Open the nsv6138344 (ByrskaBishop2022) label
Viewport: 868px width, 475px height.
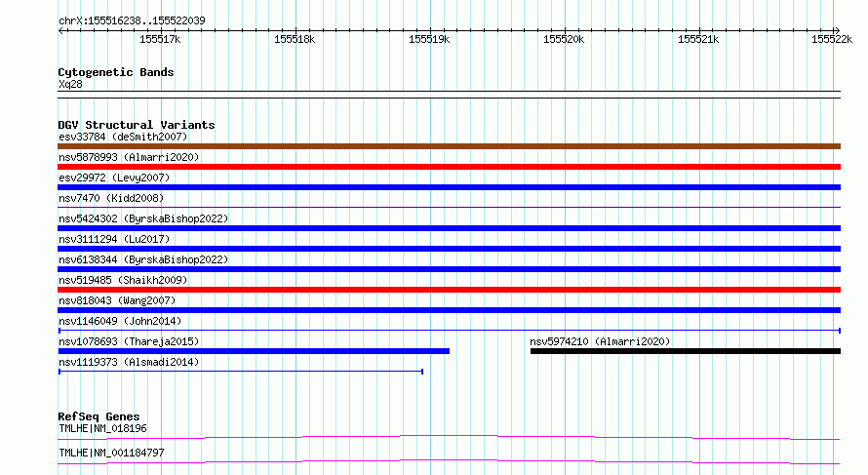coord(143,259)
